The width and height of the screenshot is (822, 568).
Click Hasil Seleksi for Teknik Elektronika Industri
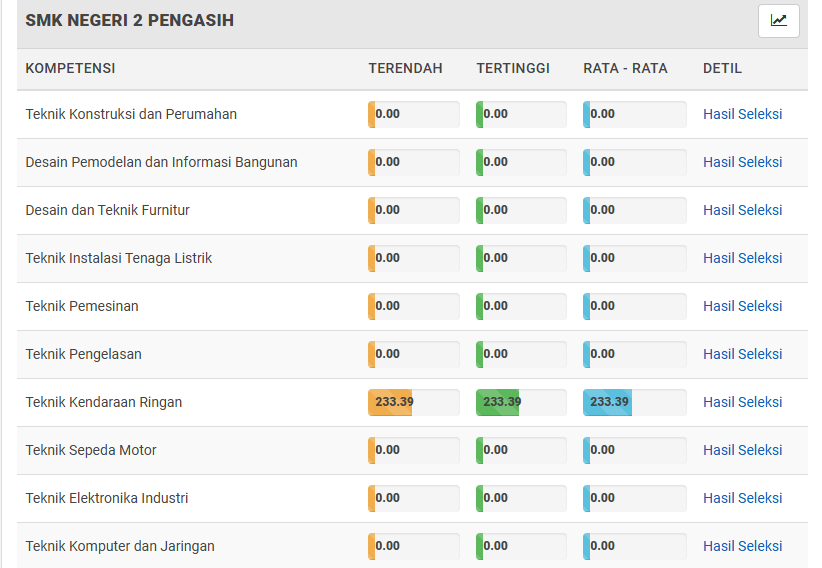742,498
